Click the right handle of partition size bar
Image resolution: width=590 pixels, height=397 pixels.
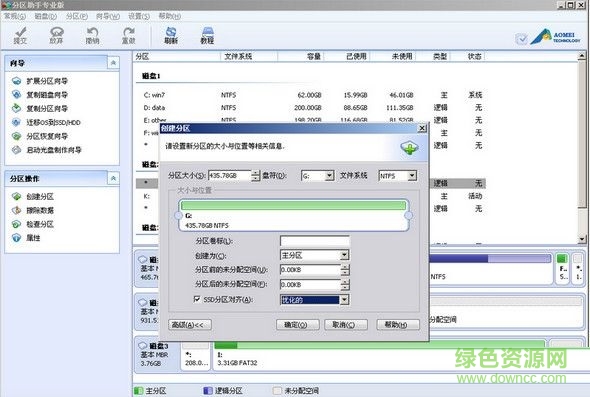coord(409,216)
